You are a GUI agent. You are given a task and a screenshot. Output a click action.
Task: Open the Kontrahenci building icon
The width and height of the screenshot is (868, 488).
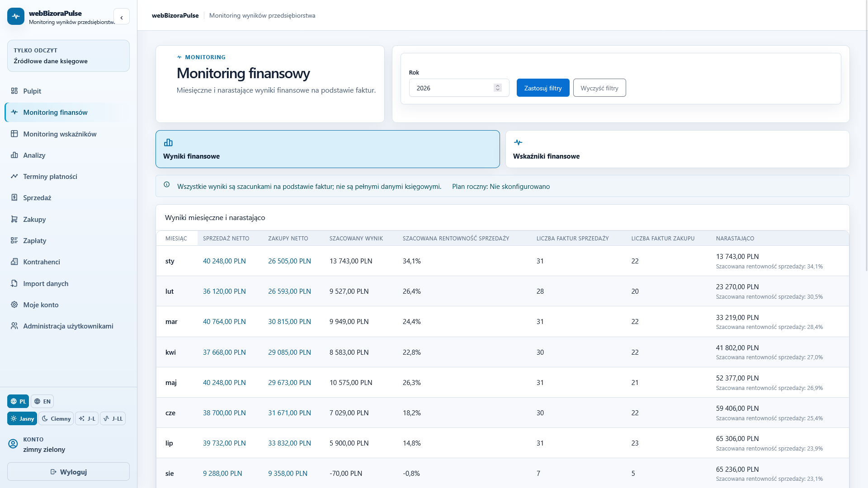coord(14,262)
